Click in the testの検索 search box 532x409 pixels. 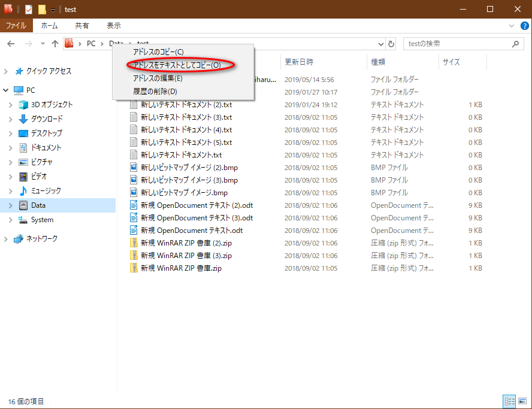click(455, 44)
